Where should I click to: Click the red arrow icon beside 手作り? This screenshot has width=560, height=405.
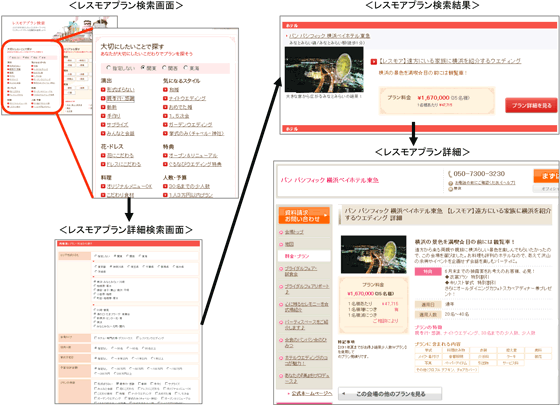pyautogui.click(x=103, y=116)
